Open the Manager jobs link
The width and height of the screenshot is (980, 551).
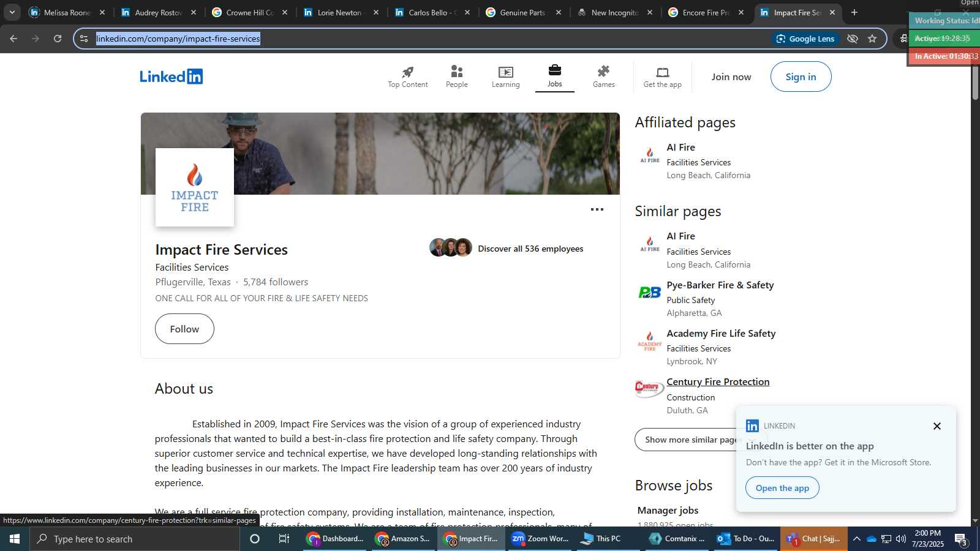tap(668, 510)
